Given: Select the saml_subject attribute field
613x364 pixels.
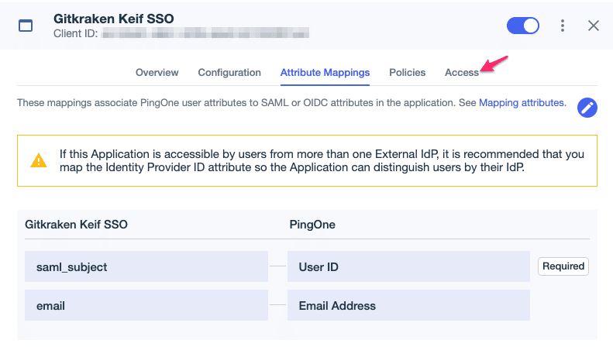Looking at the screenshot, I should pos(146,266).
